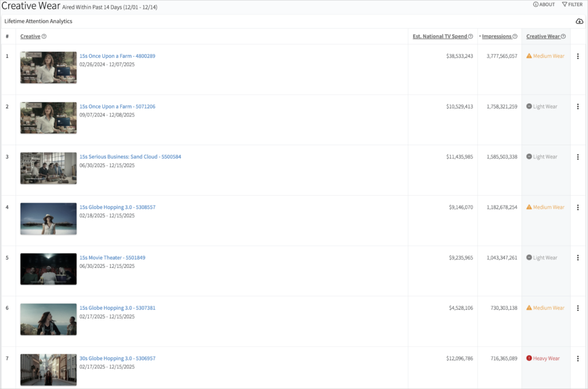Click the download cloud icon
The image size is (588, 389).
coord(579,21)
